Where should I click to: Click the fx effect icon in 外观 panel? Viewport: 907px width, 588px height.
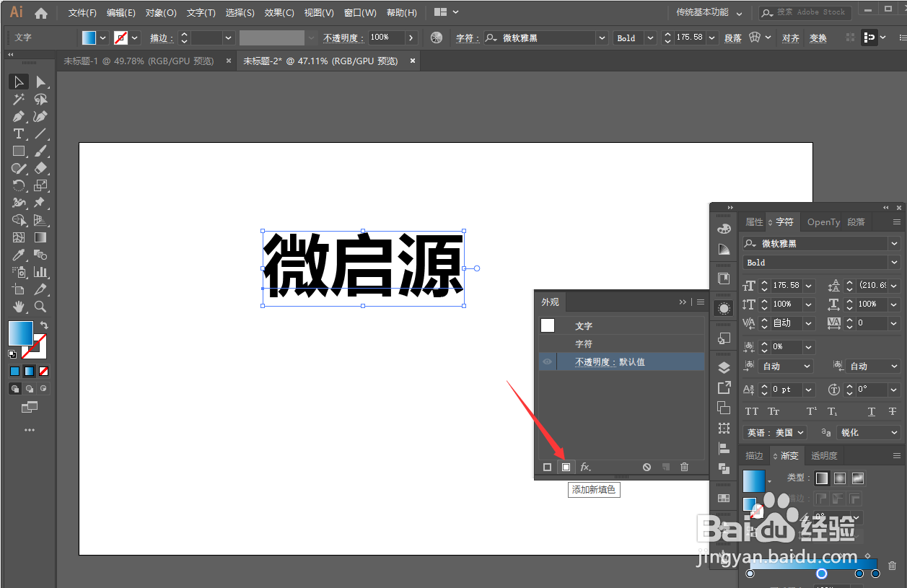(x=585, y=468)
